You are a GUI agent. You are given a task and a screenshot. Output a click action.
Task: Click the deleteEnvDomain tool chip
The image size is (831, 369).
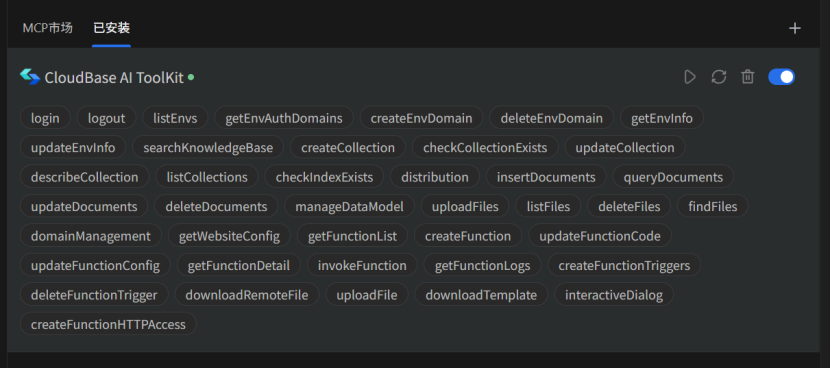coord(552,118)
